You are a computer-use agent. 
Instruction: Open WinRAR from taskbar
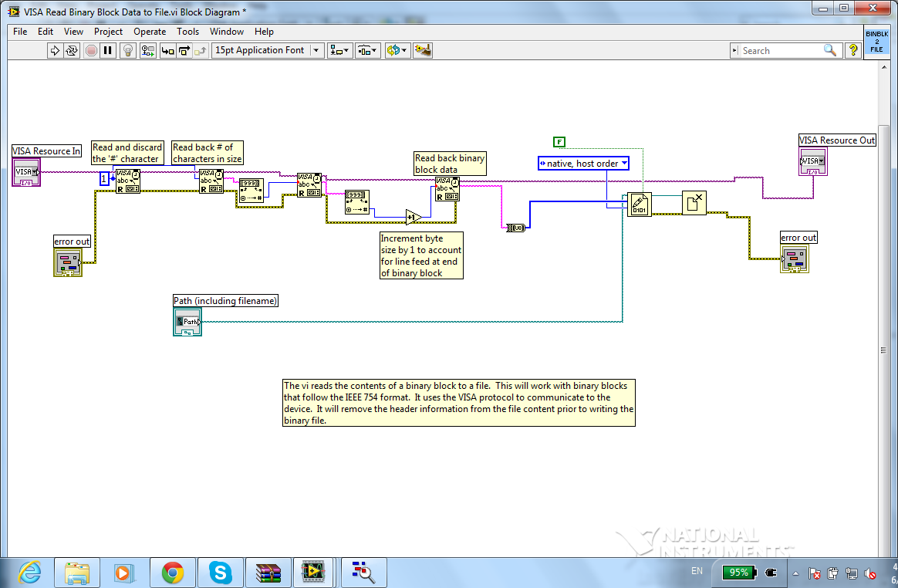pos(268,573)
